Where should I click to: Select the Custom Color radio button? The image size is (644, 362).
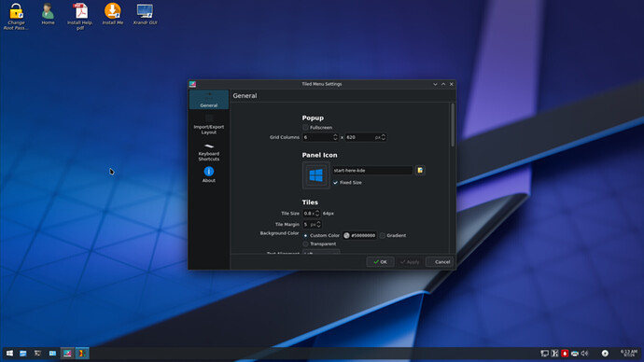(305, 236)
